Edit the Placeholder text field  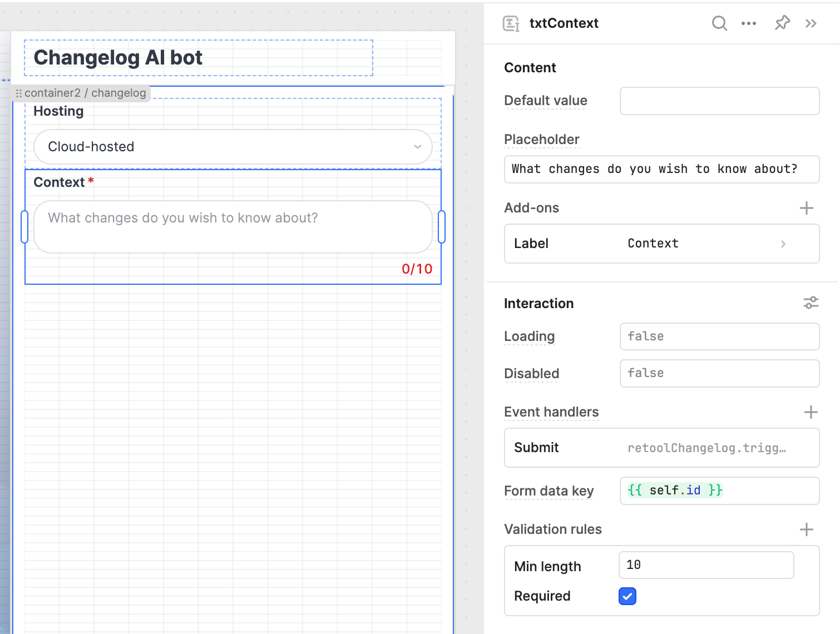coord(661,169)
